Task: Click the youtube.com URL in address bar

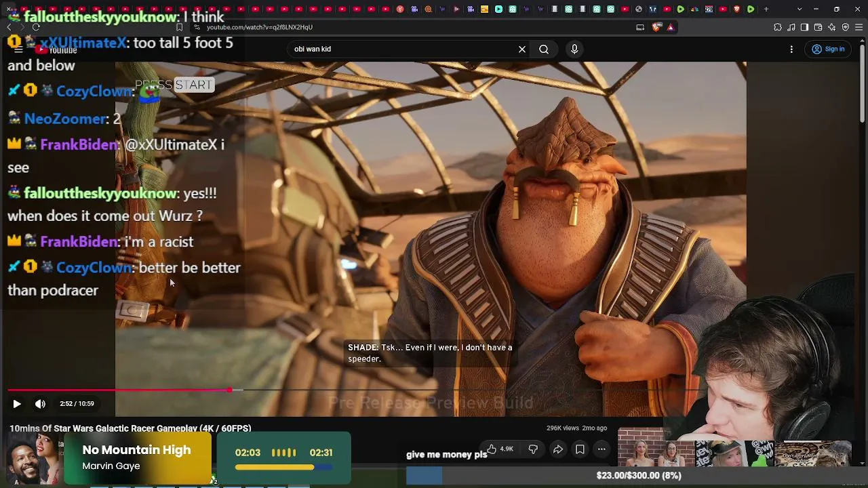Action: coord(259,27)
